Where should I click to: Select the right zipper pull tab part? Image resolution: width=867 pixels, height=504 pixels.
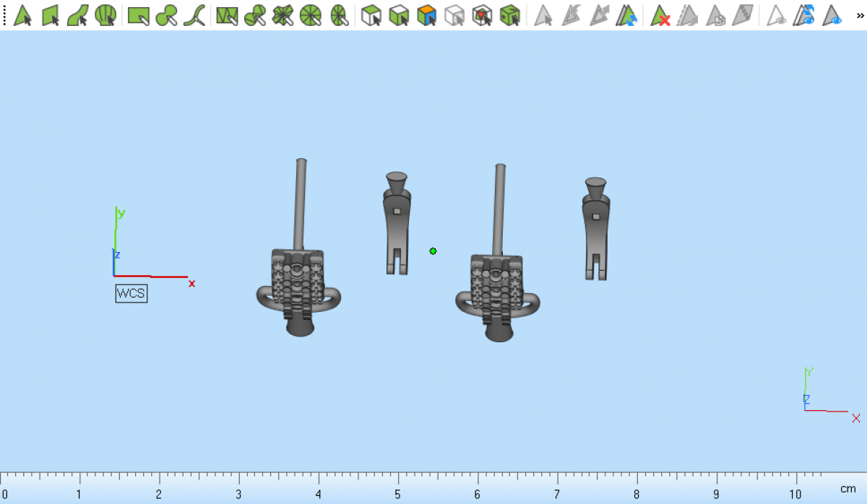pyautogui.click(x=596, y=228)
